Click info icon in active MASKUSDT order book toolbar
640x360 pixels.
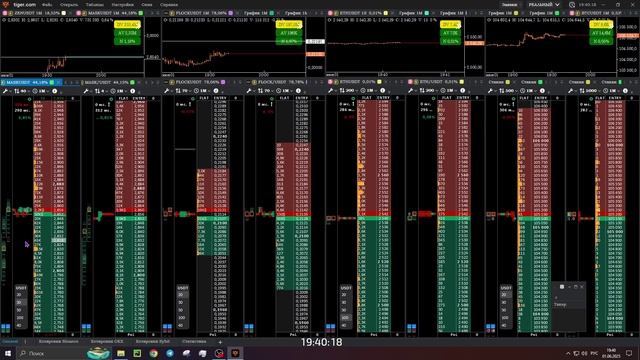[55, 91]
